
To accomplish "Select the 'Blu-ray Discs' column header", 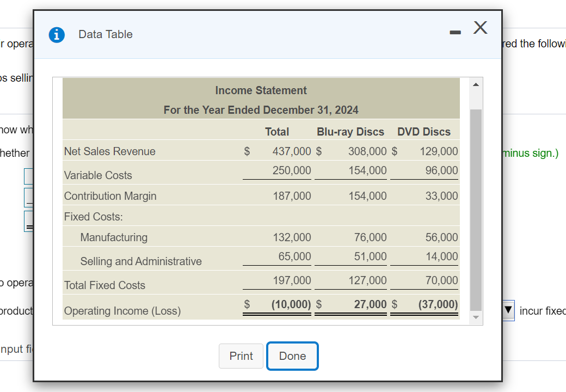I will [x=350, y=131].
